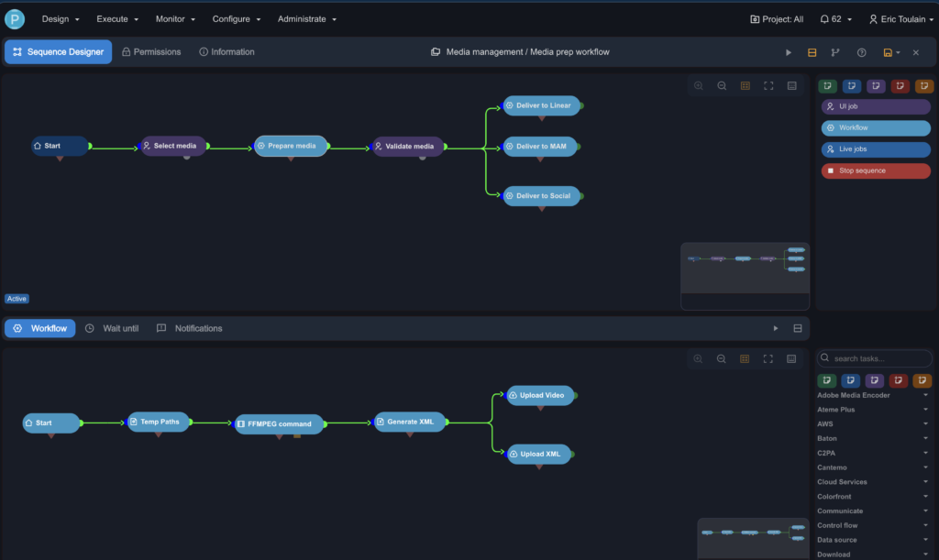Image resolution: width=939 pixels, height=560 pixels.
Task: Toggle grid view in workflow canvas toolbar
Action: point(746,359)
